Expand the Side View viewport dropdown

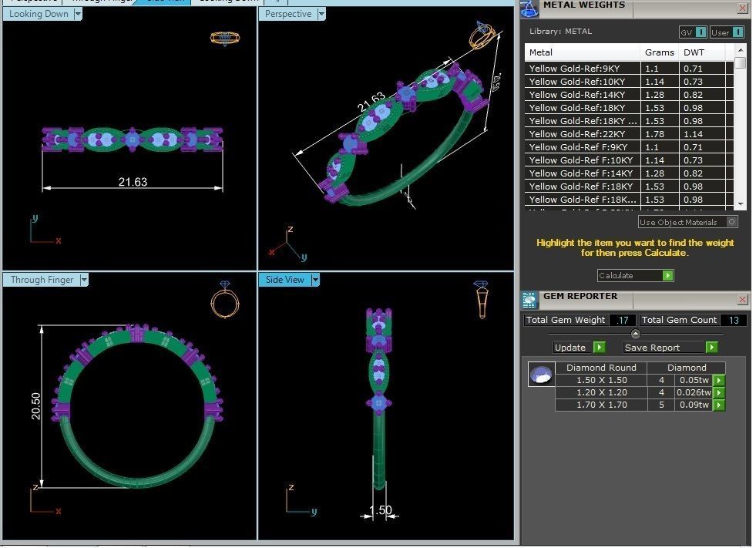pyautogui.click(x=315, y=280)
